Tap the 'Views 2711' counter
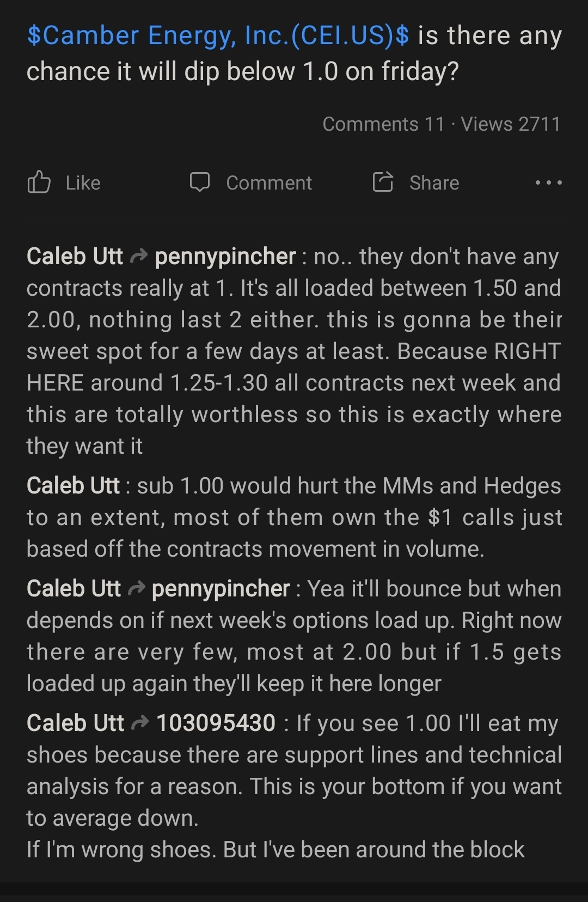This screenshot has height=902, width=588. tap(511, 124)
